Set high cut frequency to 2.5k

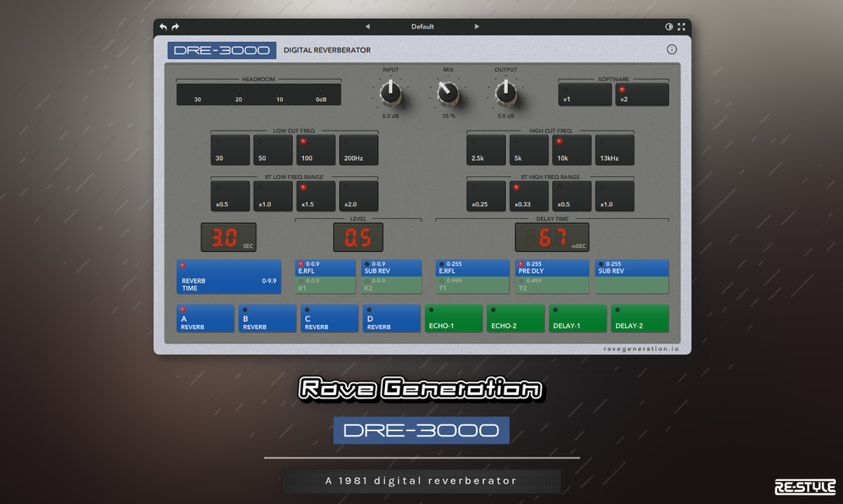click(487, 150)
